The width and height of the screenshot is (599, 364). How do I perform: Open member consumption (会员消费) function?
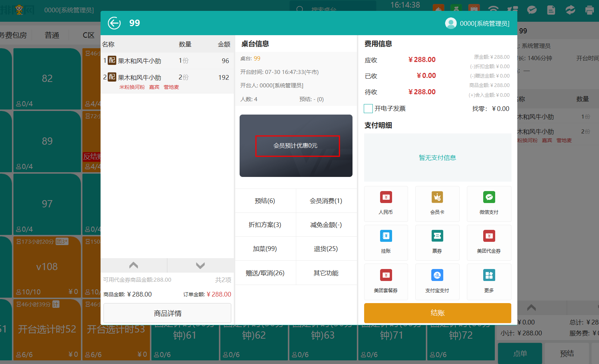pos(326,201)
